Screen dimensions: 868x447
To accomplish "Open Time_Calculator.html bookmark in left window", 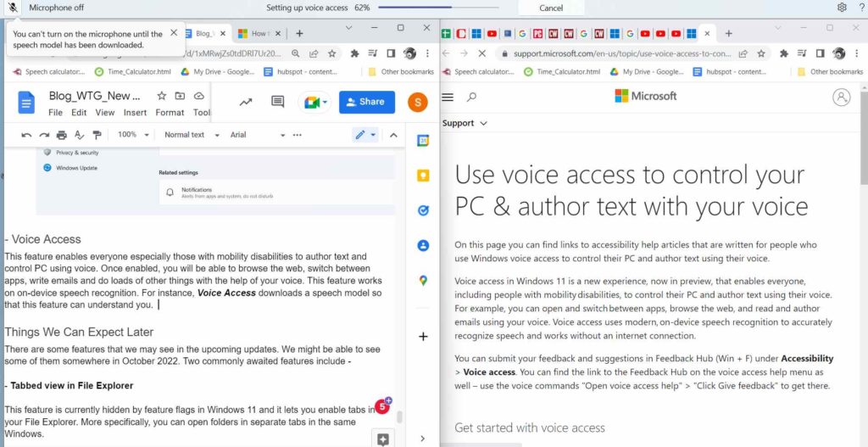I will (x=133, y=71).
